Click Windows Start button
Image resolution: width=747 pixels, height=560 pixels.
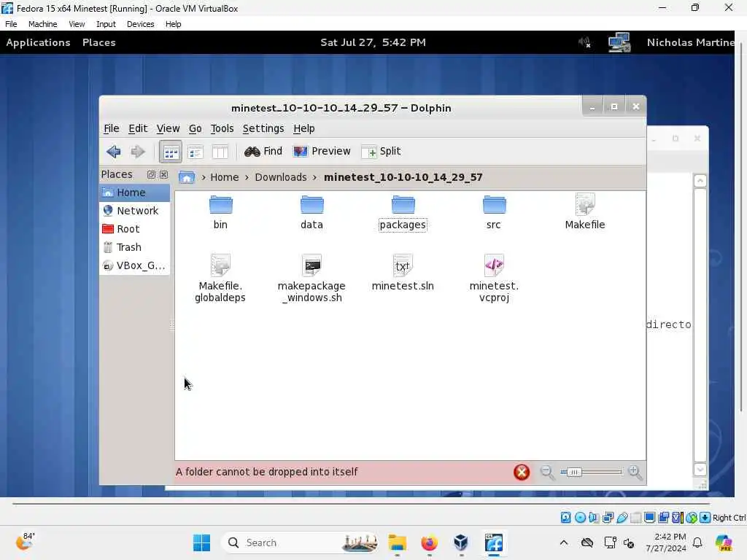pos(202,542)
